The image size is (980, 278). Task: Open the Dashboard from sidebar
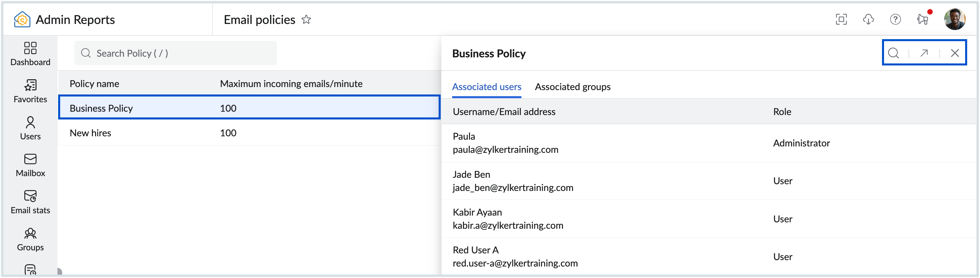click(x=30, y=54)
